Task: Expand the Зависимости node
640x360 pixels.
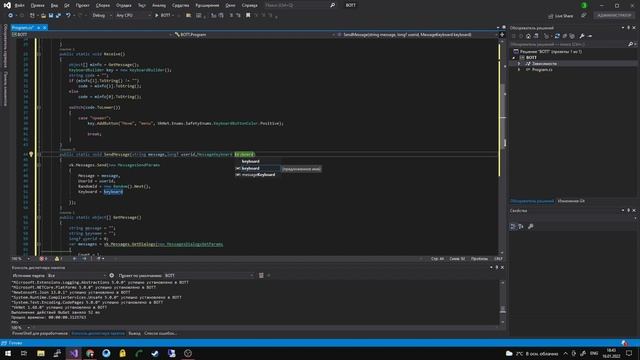Action: [x=519, y=64]
